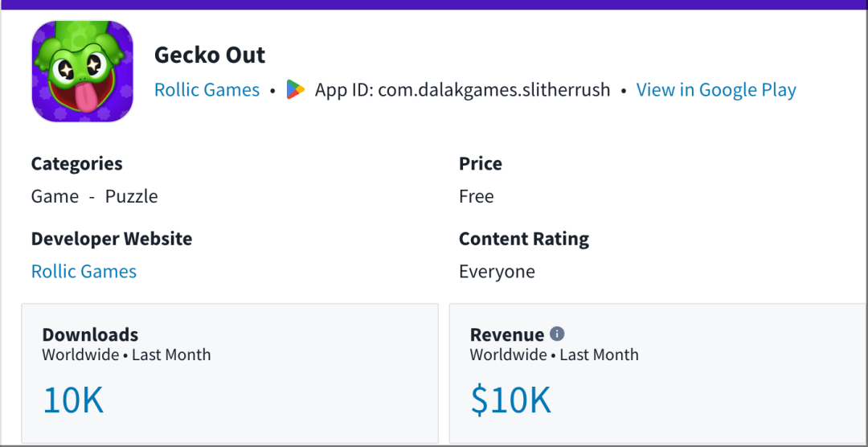This screenshot has width=868, height=447.
Task: Click the App ID com.dalakgames.slitherrush text
Action: (463, 90)
